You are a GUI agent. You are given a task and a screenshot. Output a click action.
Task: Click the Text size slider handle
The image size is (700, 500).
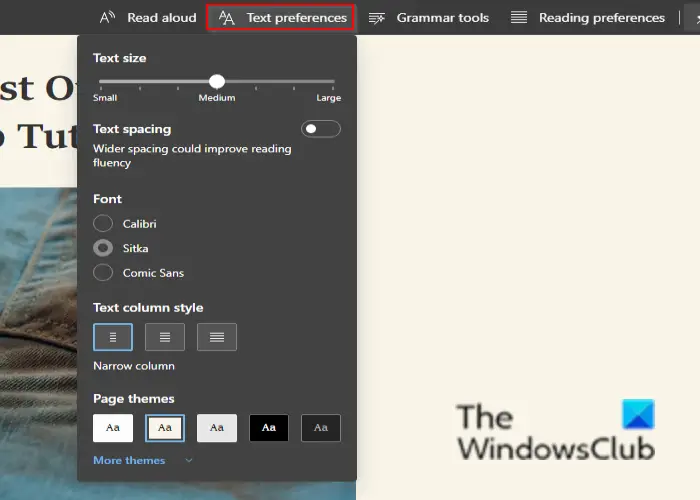pos(217,81)
